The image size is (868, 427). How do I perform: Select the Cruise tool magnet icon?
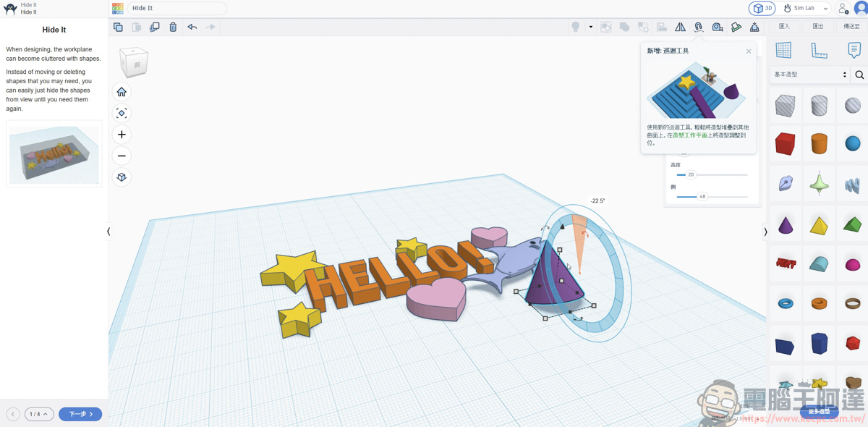(x=699, y=27)
